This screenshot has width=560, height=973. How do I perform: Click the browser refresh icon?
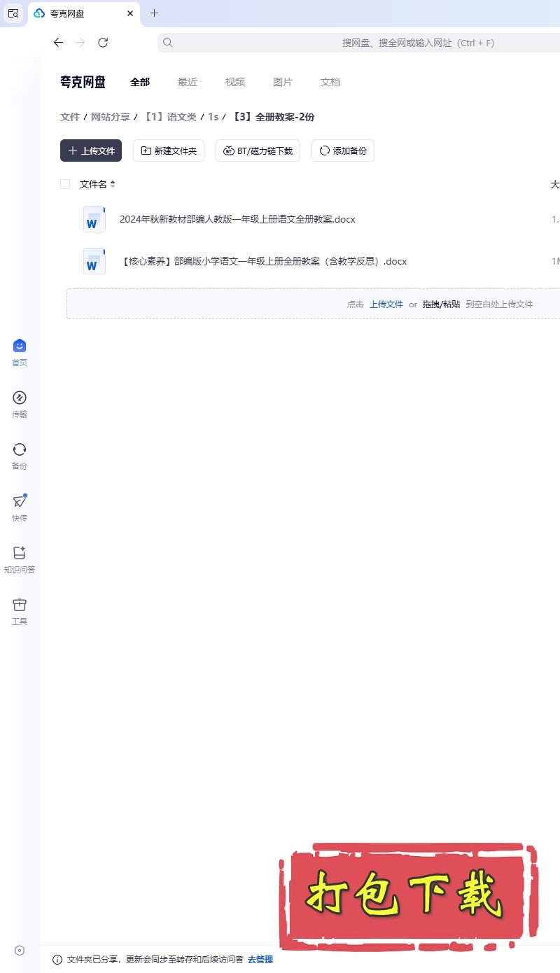103,43
